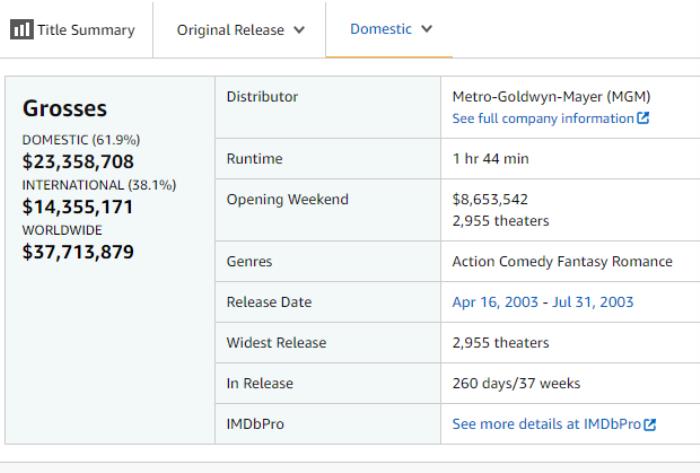
Task: Click the 1 hr 44 min runtime value
Action: pyautogui.click(x=490, y=159)
